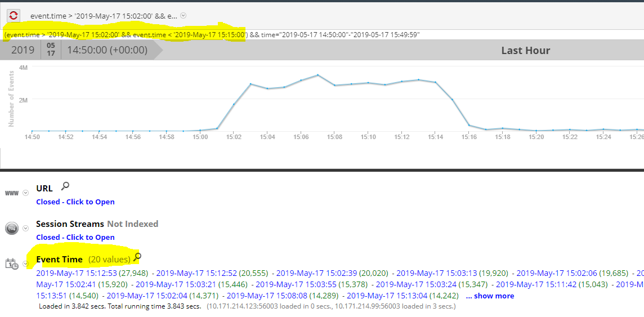Click the Loaded in 3.842 secs status text
Viewport: 644px width, 317px height.
click(x=120, y=306)
